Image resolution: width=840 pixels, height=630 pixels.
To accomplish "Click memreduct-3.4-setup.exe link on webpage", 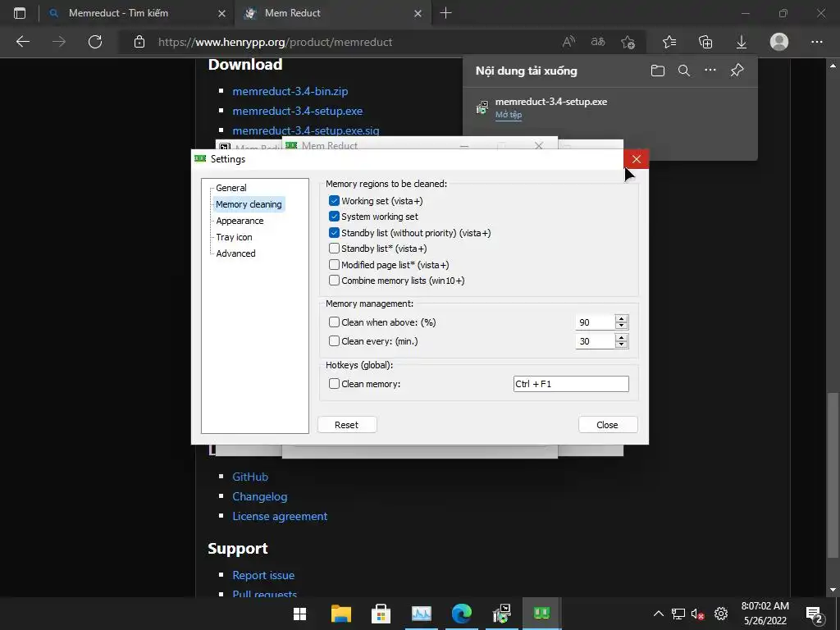I will tap(297, 111).
